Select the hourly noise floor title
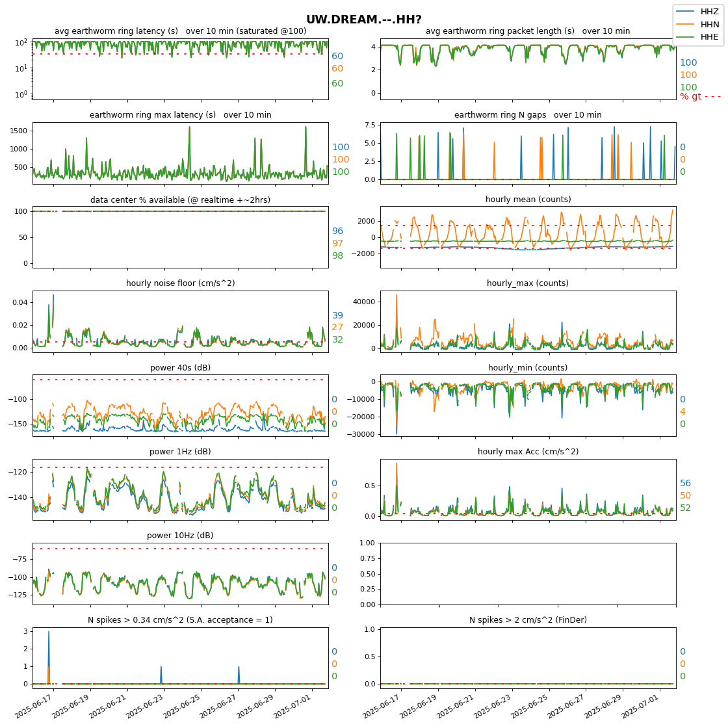This screenshot has height=728, width=728. tap(181, 283)
